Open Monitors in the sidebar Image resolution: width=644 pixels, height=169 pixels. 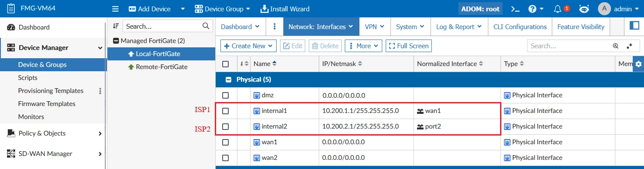pyautogui.click(x=31, y=117)
